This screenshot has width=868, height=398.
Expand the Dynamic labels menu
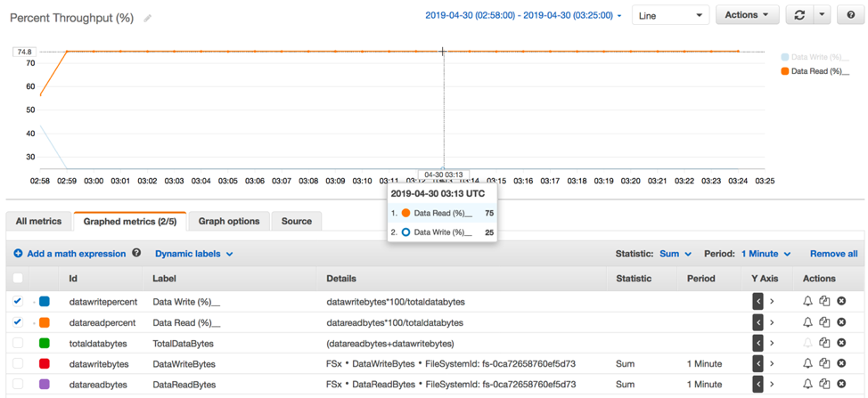pos(193,254)
